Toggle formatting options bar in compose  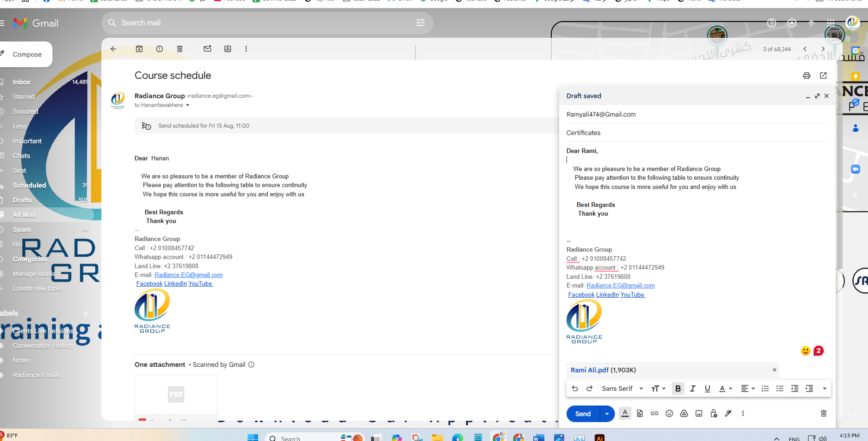coord(625,413)
